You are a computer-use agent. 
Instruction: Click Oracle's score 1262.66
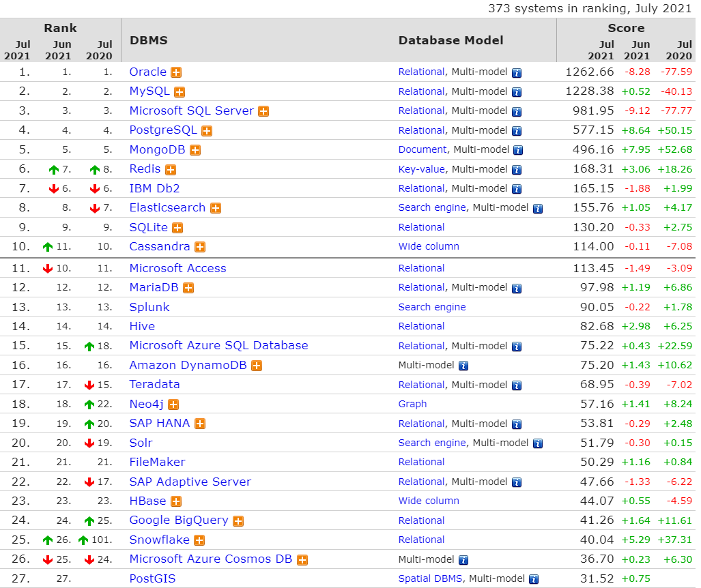click(590, 72)
